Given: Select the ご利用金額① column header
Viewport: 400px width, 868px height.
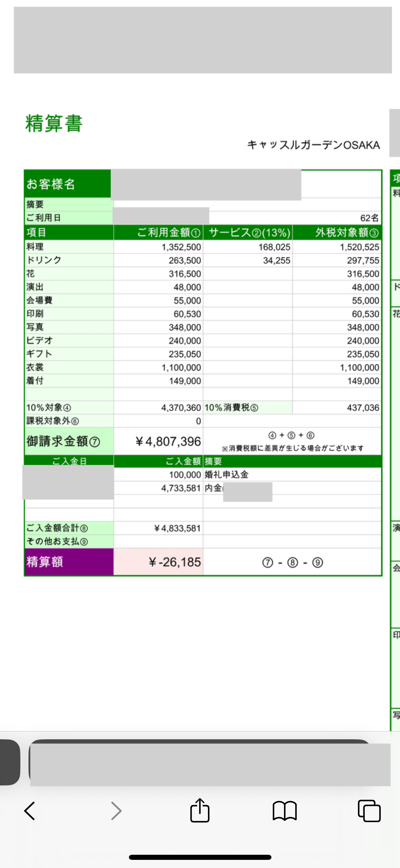Looking at the screenshot, I should tap(169, 233).
